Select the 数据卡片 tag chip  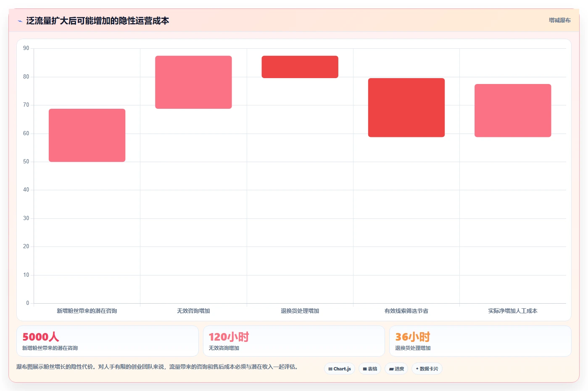click(x=427, y=369)
